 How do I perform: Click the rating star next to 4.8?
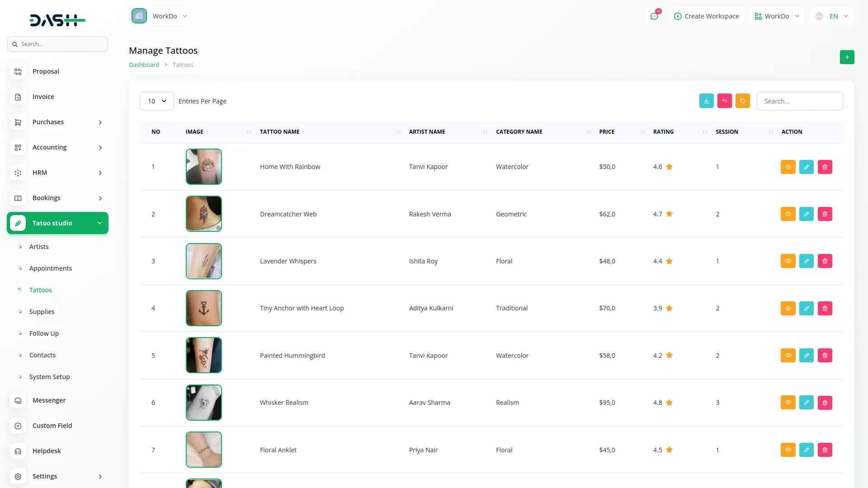[x=670, y=403]
